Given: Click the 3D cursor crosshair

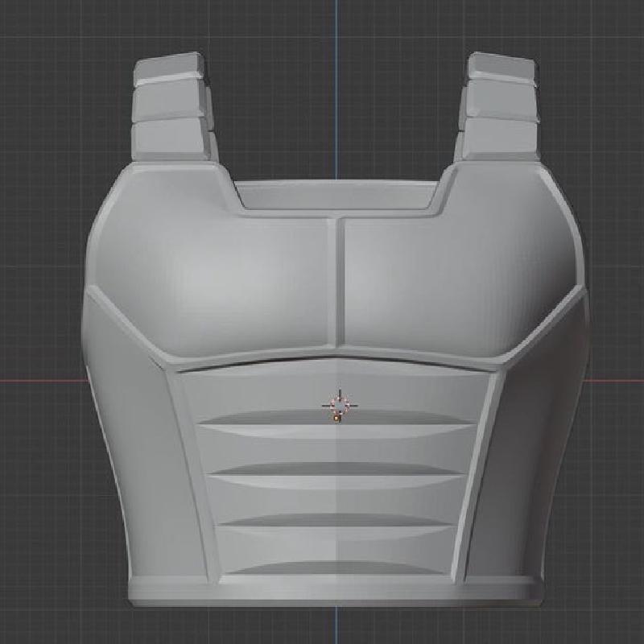Looking at the screenshot, I should click(x=339, y=403).
